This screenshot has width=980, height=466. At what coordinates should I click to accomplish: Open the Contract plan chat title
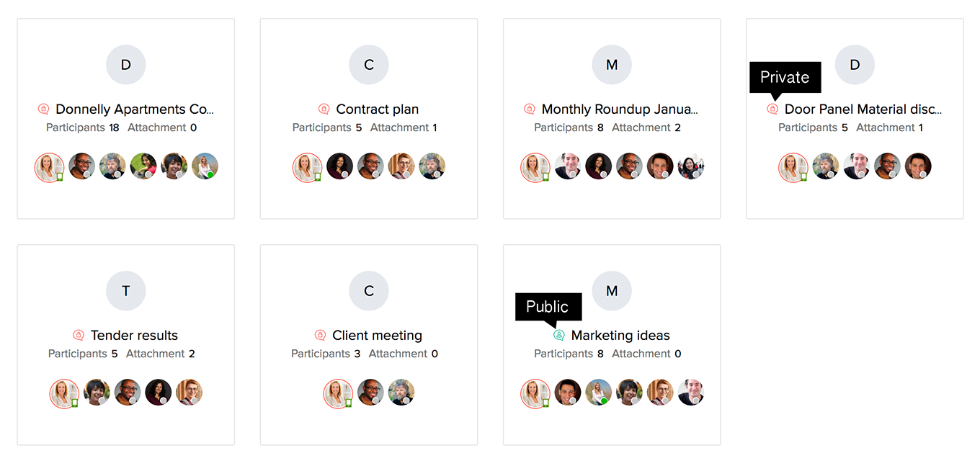(378, 109)
